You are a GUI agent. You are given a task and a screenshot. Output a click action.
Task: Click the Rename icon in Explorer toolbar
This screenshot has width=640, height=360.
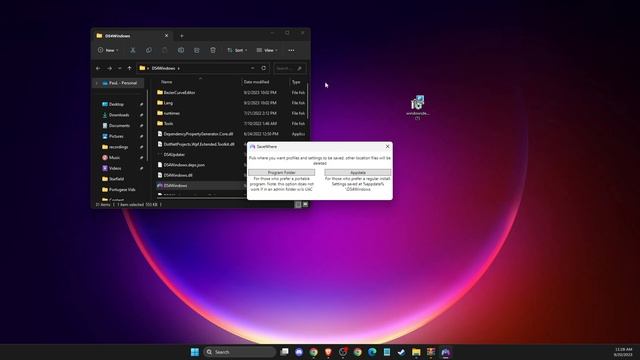(181, 50)
